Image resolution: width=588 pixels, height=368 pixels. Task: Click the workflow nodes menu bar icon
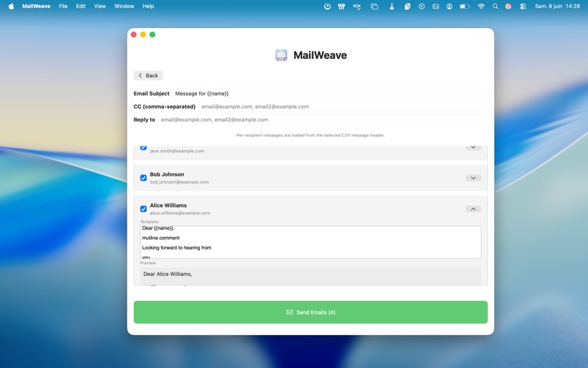(x=356, y=6)
